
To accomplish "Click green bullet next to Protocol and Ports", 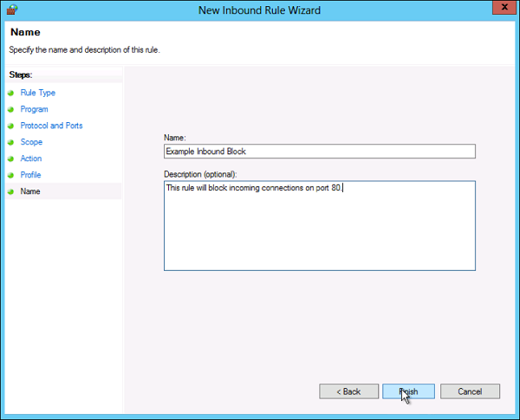I will pyautogui.click(x=11, y=126).
